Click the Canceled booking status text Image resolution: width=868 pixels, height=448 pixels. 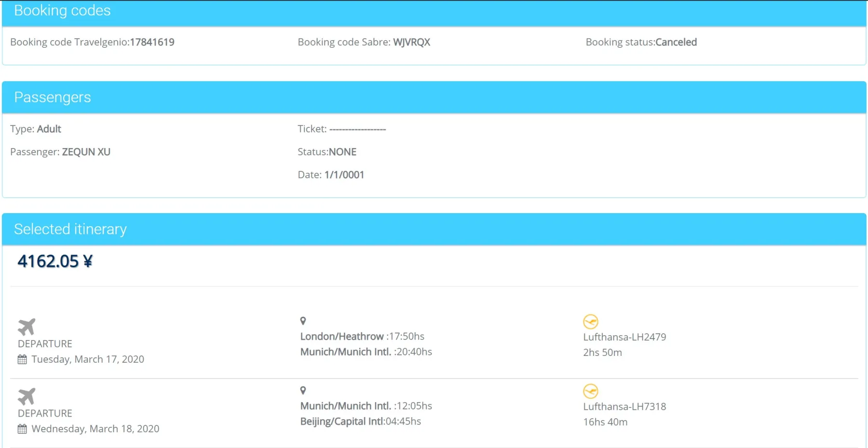(x=676, y=42)
